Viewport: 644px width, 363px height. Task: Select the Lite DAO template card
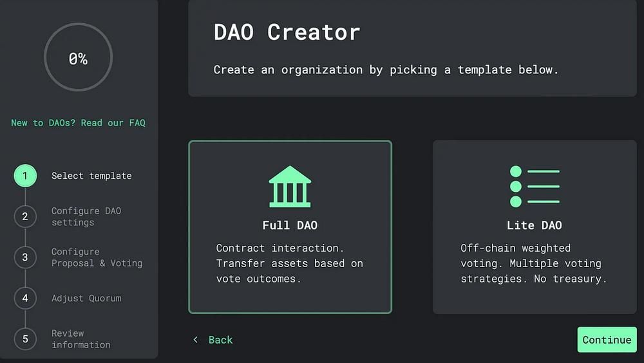click(535, 227)
